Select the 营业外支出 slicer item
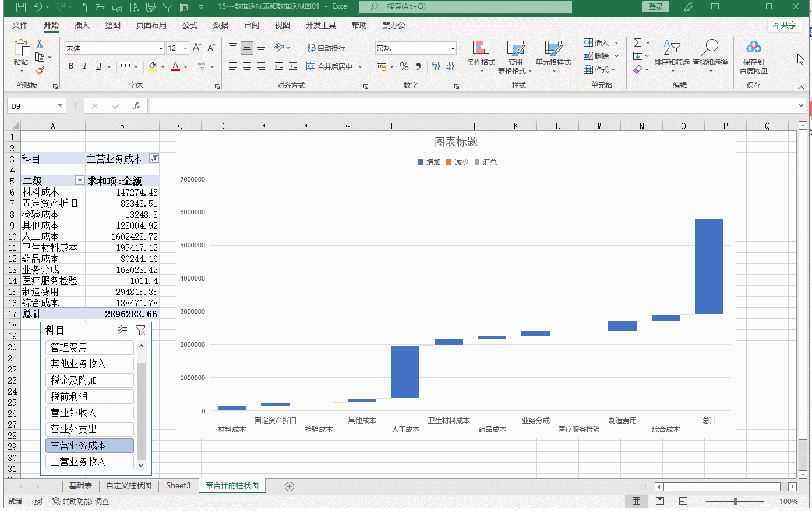 point(90,429)
